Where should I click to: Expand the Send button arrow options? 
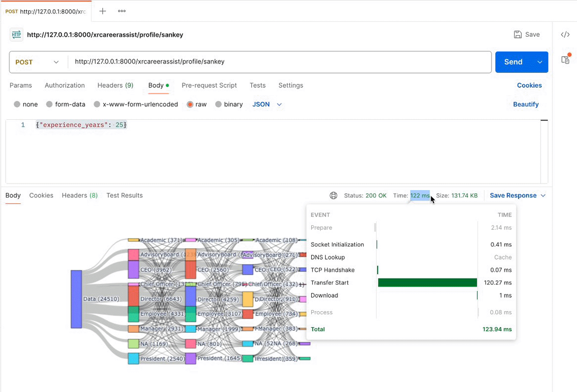tap(540, 62)
